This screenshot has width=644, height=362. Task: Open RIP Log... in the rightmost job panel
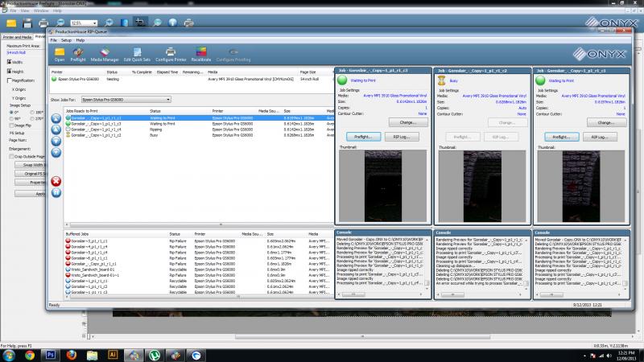pos(600,137)
